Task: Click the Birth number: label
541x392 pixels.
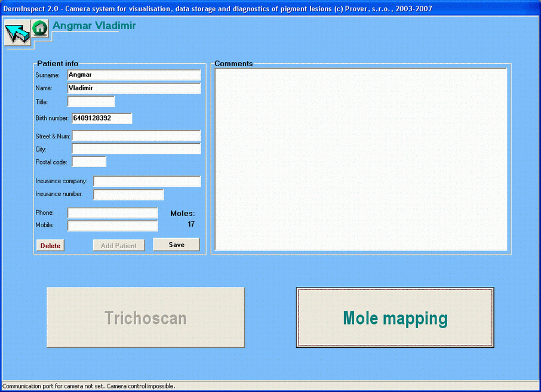Action: coord(52,118)
